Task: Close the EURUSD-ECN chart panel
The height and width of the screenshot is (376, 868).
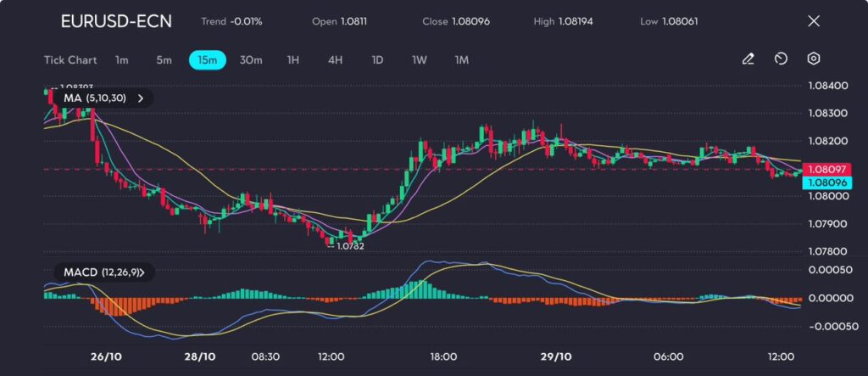Action: tap(814, 21)
